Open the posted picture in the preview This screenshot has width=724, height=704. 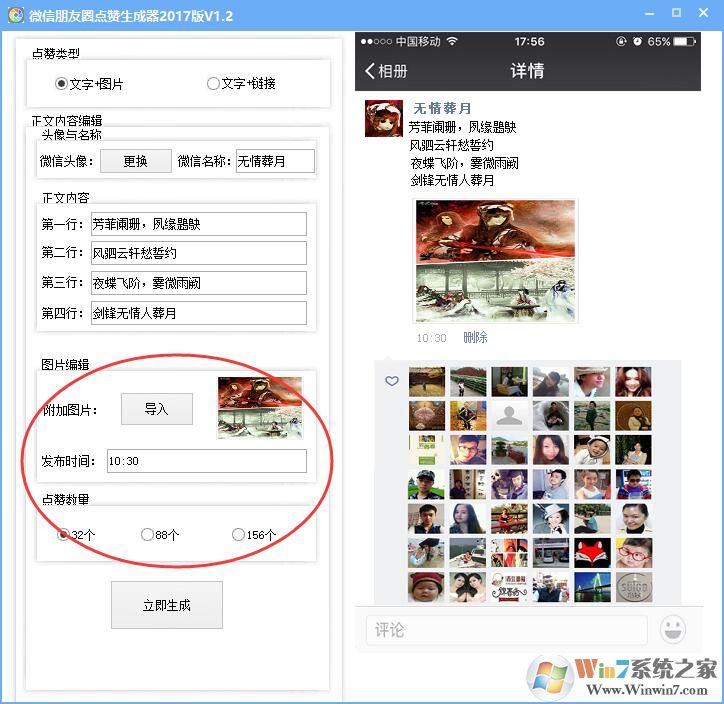(495, 261)
